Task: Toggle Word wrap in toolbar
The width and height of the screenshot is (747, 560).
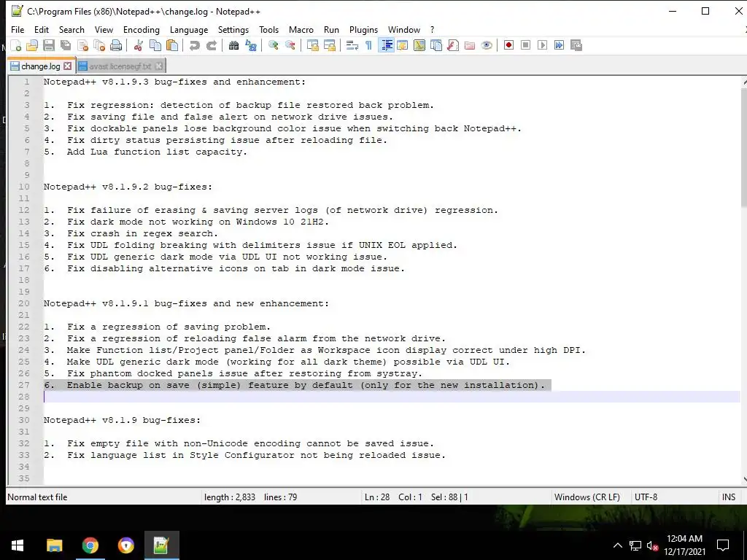Action: tap(352, 45)
